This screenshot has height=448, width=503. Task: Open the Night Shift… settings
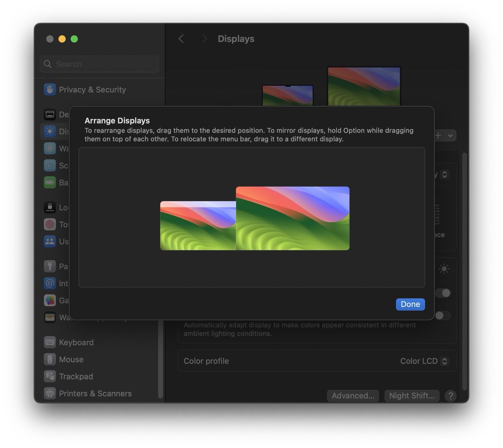pos(411,395)
